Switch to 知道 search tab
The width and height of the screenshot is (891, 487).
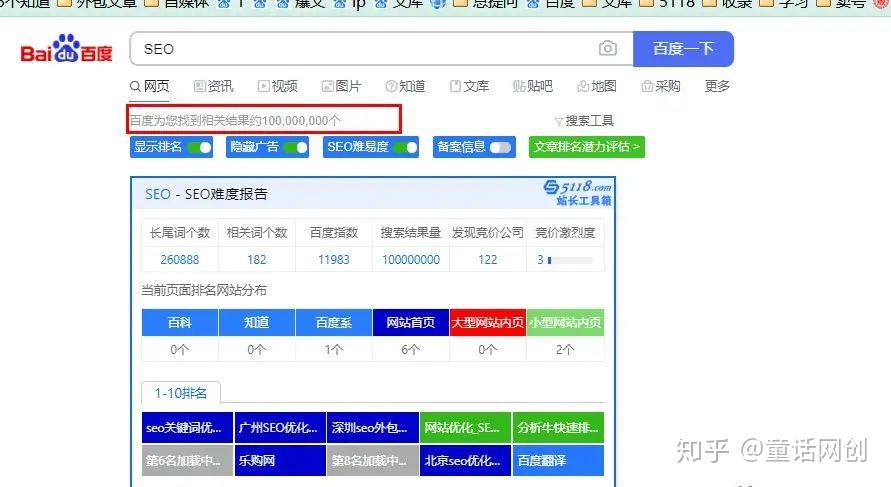[405, 86]
